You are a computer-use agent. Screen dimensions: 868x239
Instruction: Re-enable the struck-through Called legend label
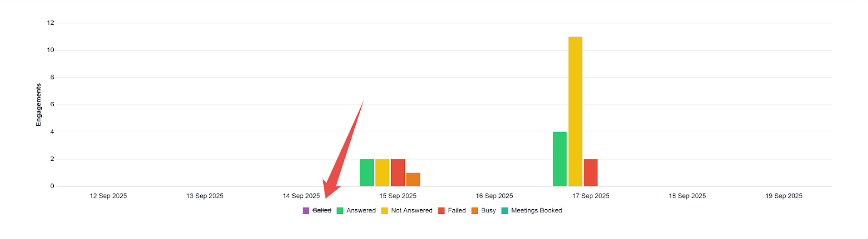pos(322,211)
